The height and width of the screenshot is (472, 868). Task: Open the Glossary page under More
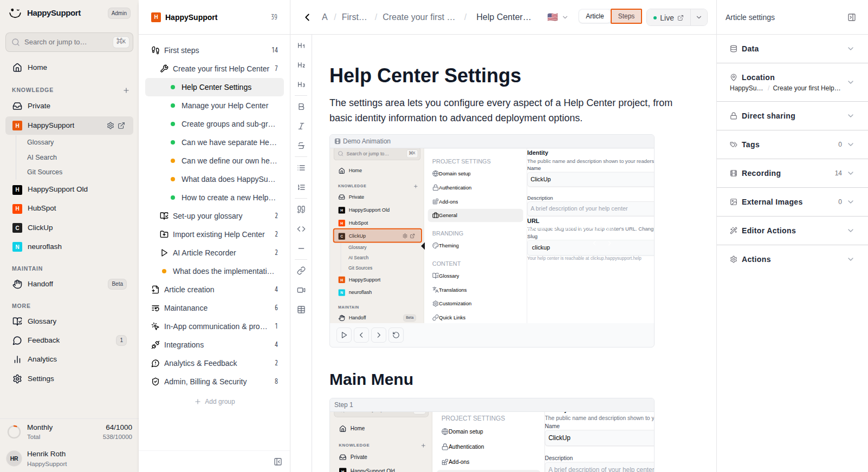coord(69,322)
